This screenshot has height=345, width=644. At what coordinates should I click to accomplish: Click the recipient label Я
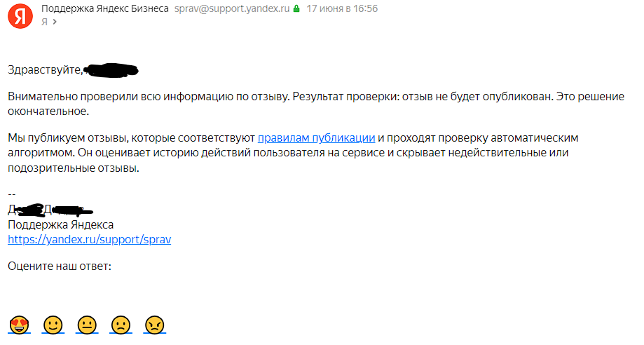pos(44,22)
